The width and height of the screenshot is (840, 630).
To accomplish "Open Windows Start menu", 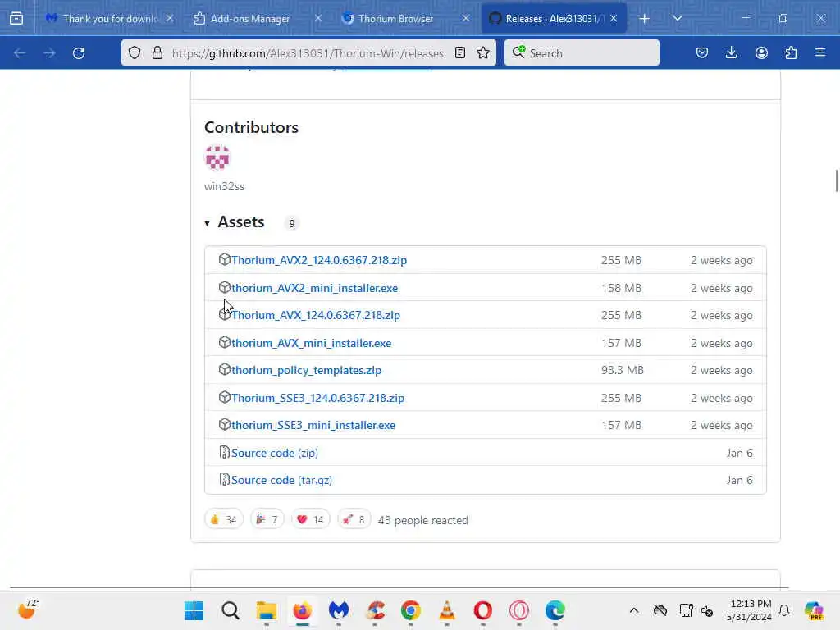I will [x=194, y=610].
